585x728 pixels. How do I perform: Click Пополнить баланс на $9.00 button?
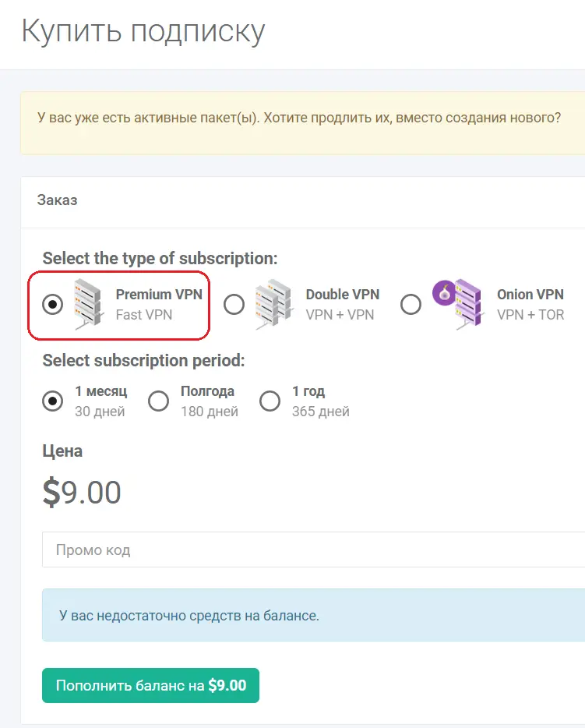(151, 685)
